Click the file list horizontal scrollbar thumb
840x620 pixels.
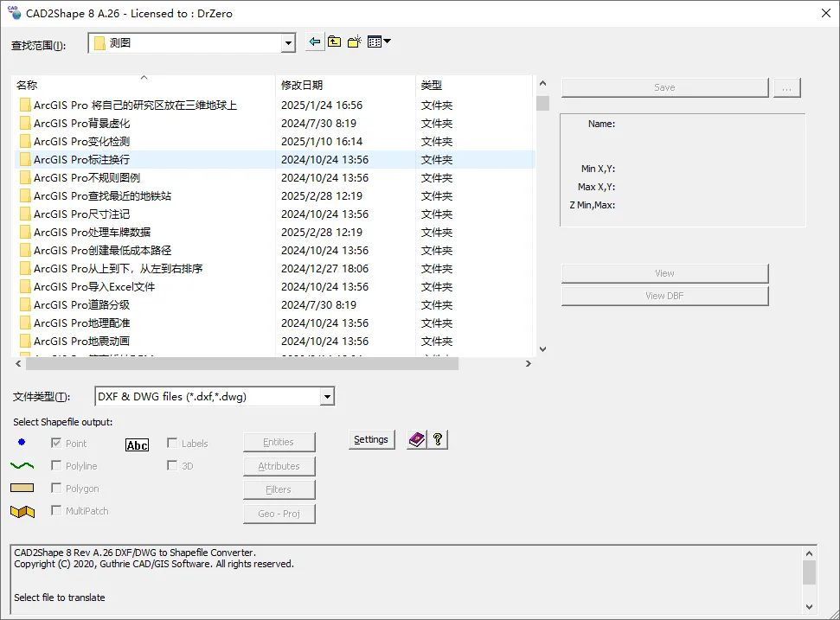click(242, 363)
